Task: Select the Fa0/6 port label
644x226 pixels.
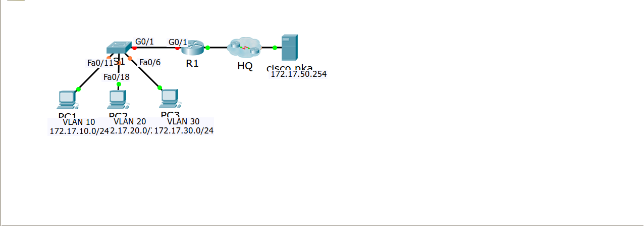Action: click(x=149, y=63)
